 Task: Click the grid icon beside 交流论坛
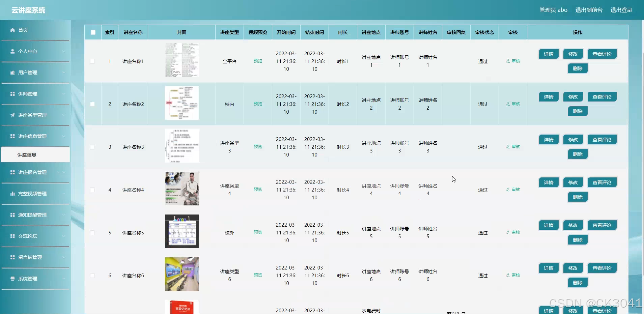[12, 236]
